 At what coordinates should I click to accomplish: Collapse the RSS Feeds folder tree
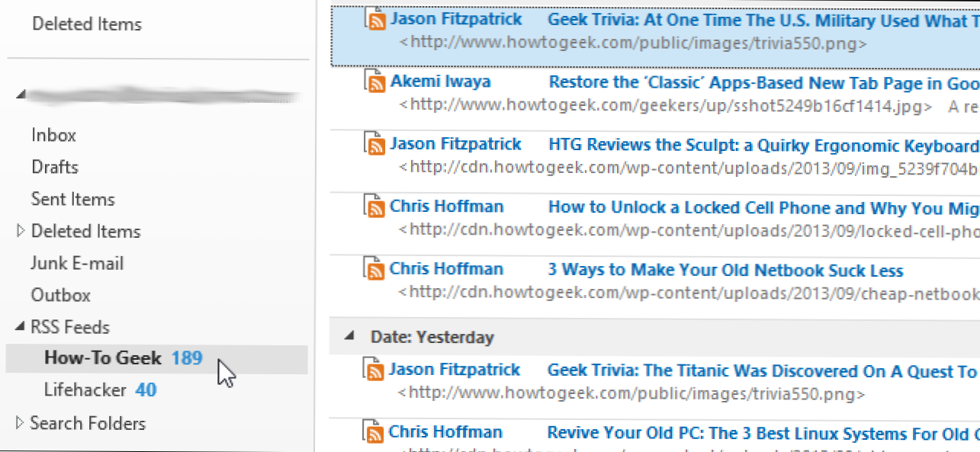20,328
